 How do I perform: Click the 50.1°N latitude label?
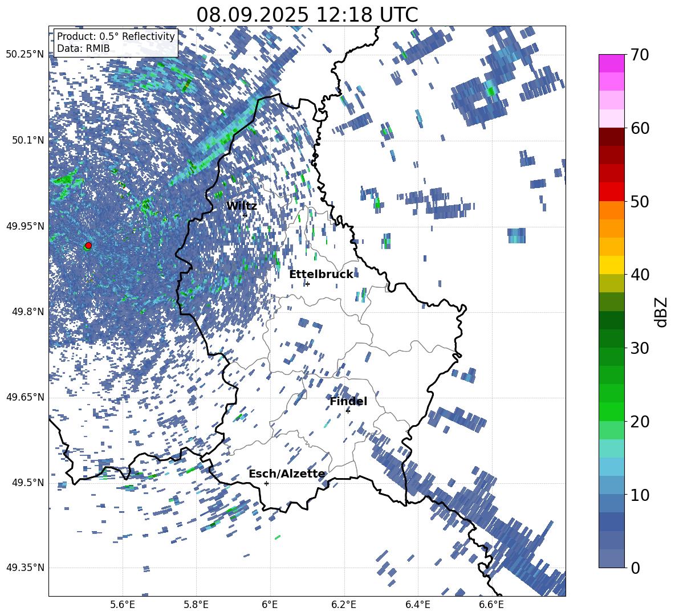[28, 140]
